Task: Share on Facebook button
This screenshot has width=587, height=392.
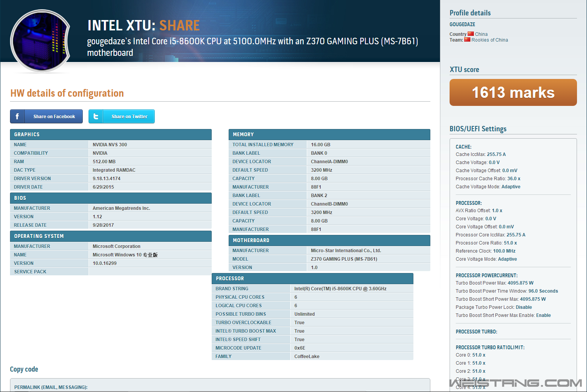Action: pyautogui.click(x=47, y=116)
